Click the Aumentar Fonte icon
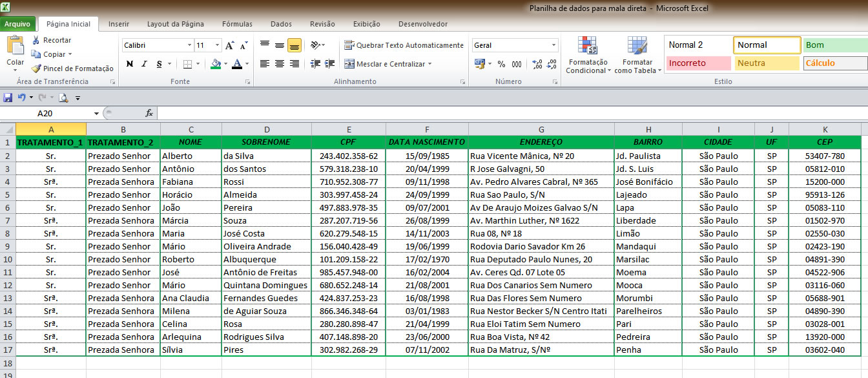This screenshot has height=378, width=868. (230, 45)
